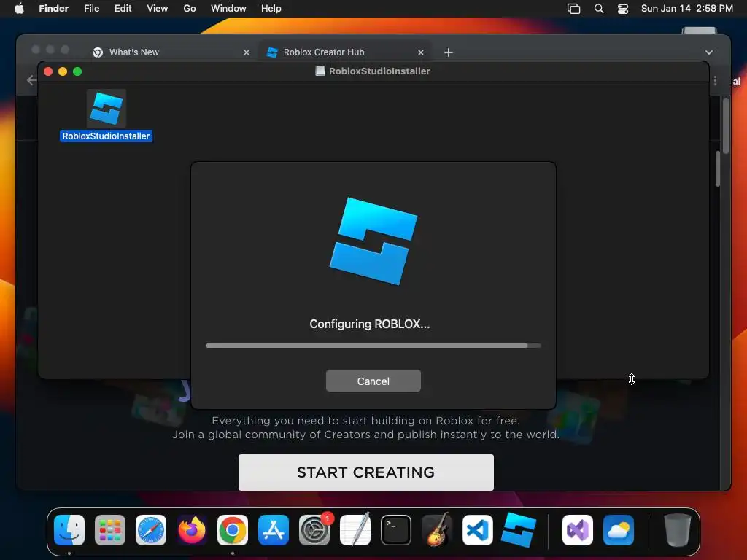
Task: Open the Window menu
Action: click(228, 9)
